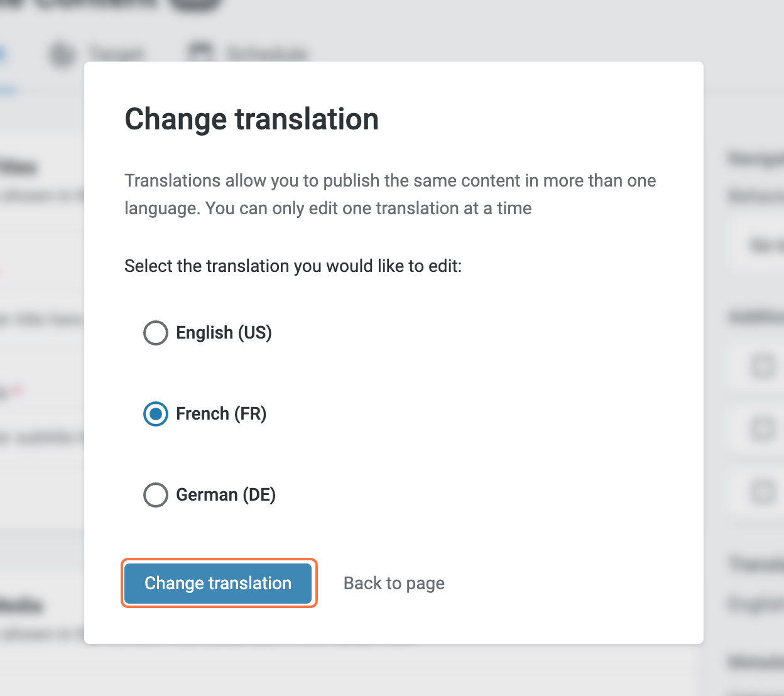The width and height of the screenshot is (784, 696).
Task: Switch to the blurred Schedule tab label
Action: click(266, 54)
